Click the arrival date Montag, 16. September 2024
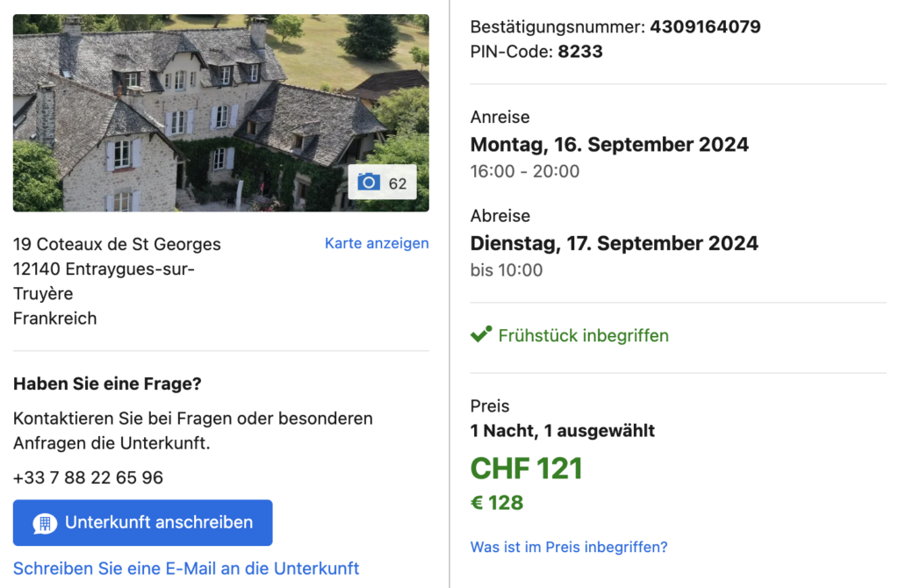899x588 pixels. pos(609,145)
